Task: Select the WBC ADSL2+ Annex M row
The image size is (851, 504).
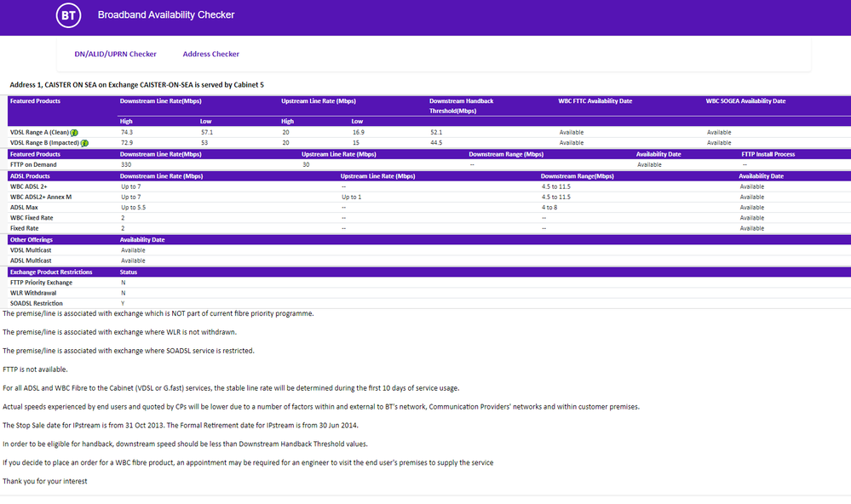Action: [x=41, y=197]
